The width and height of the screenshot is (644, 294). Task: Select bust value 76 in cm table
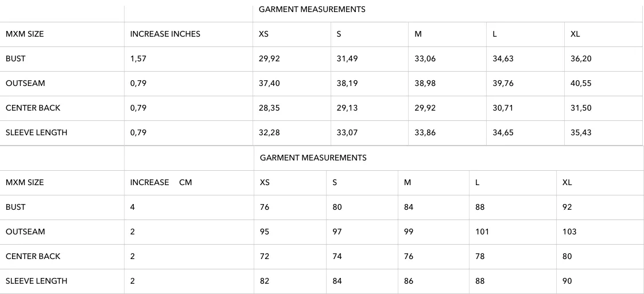point(265,207)
